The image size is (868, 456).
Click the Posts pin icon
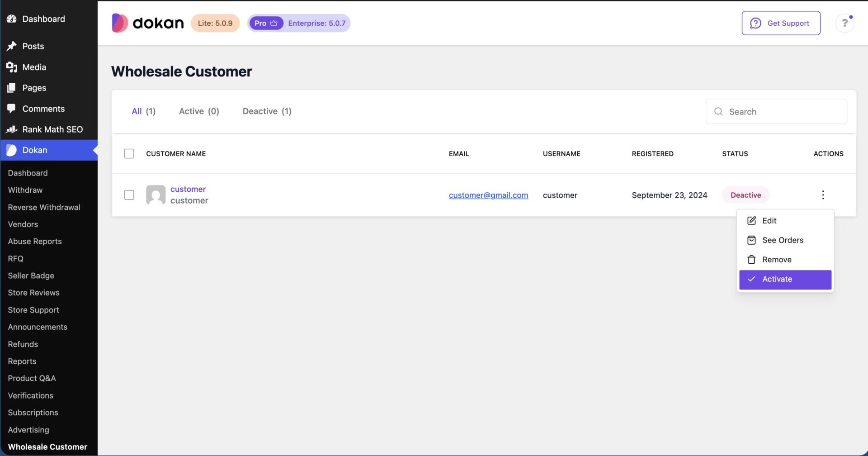(x=12, y=46)
